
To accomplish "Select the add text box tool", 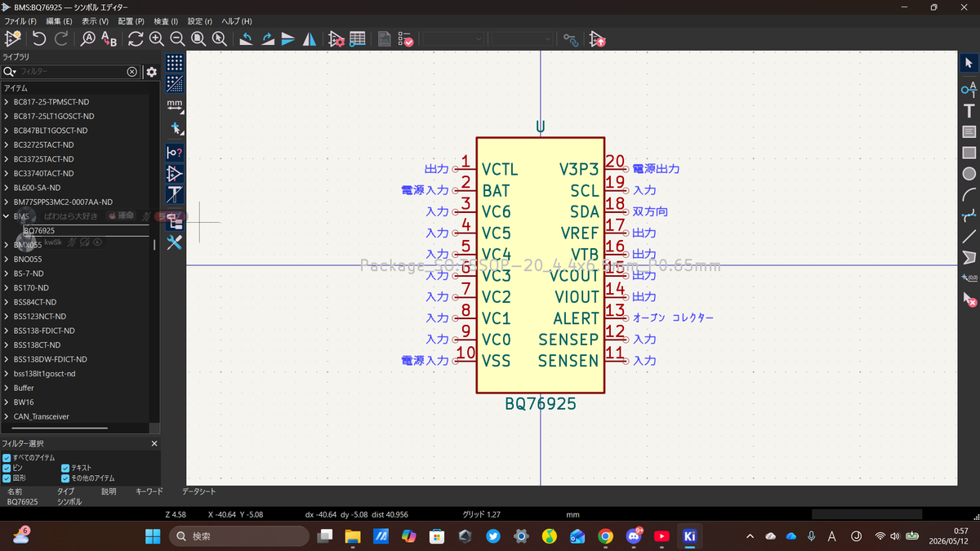I will [969, 131].
